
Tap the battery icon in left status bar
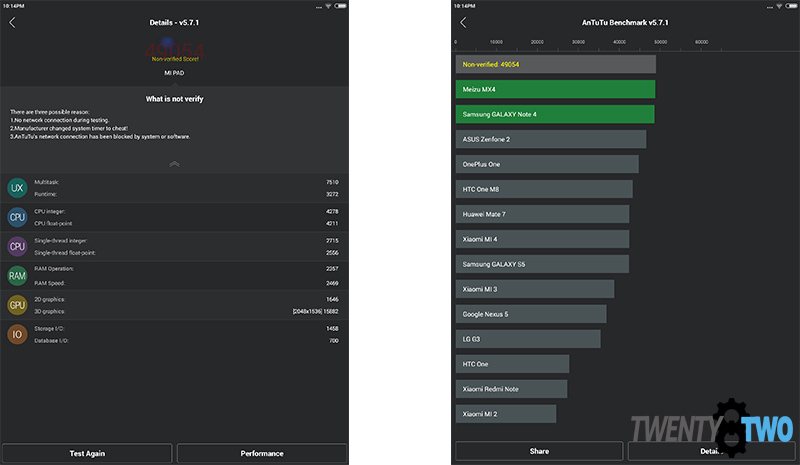coord(340,6)
